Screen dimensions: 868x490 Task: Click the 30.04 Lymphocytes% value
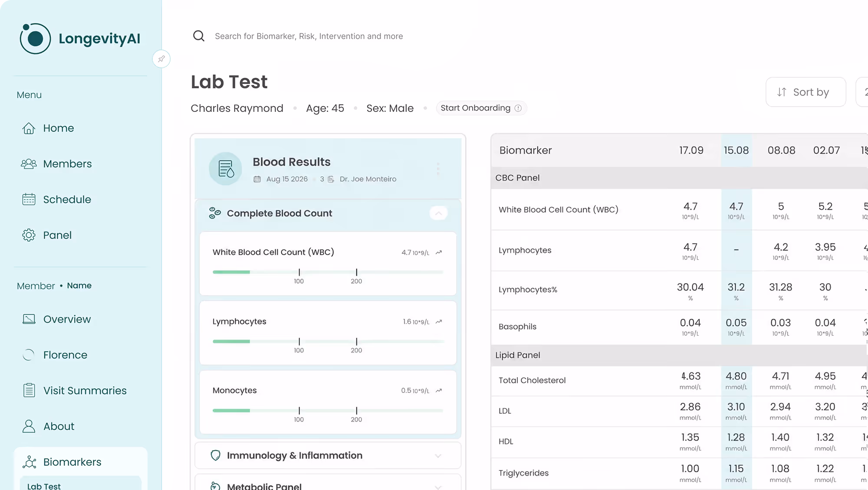[x=690, y=287]
